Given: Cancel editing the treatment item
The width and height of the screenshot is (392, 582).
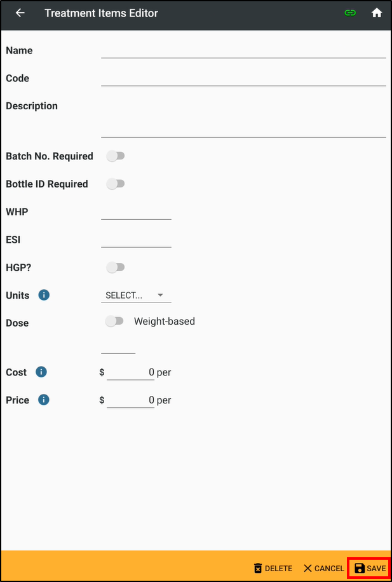Looking at the screenshot, I should coord(323,568).
